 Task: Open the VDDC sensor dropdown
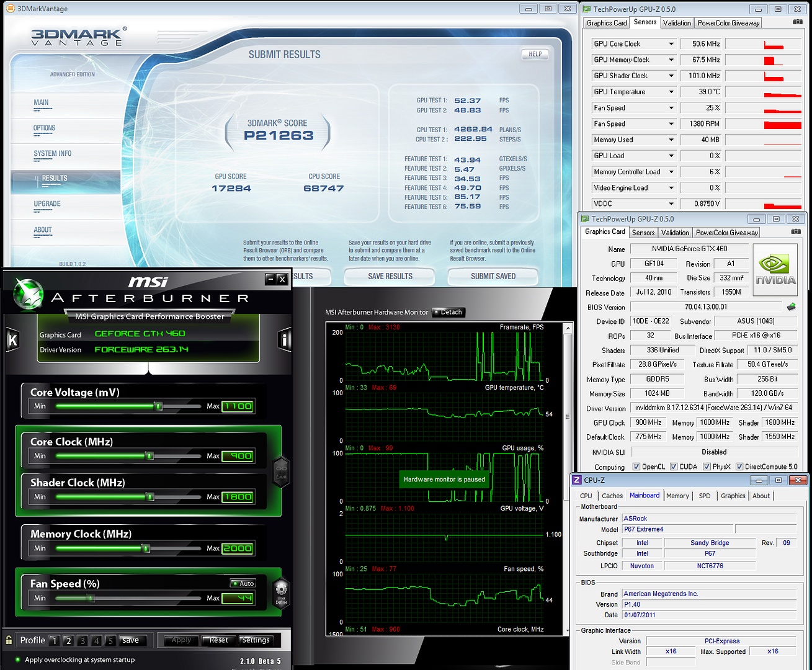[671, 203]
